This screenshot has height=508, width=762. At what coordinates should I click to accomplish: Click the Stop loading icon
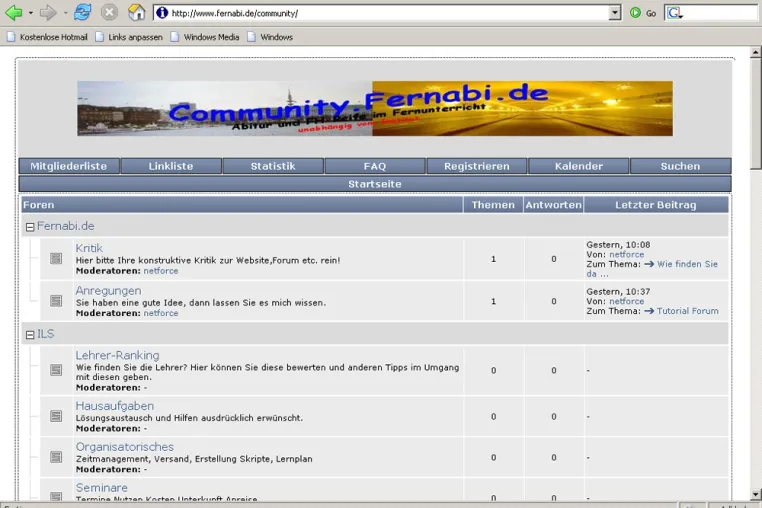coord(109,13)
